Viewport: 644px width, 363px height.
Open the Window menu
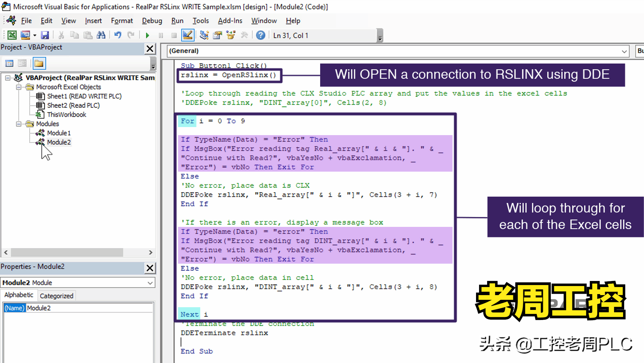264,21
